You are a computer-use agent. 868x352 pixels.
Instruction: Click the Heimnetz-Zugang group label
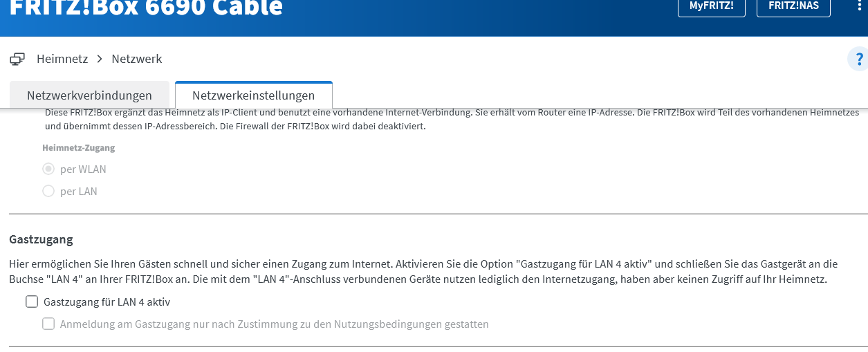78,148
